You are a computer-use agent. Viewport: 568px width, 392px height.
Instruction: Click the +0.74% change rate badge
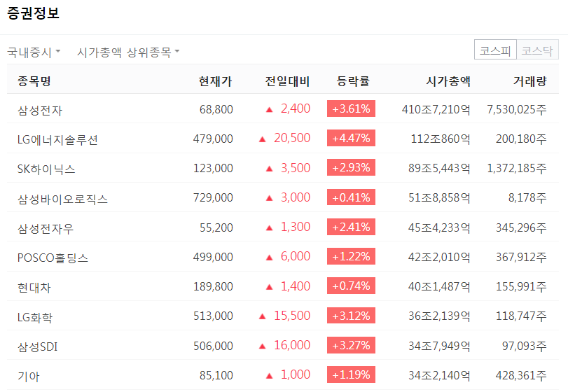pyautogui.click(x=351, y=286)
